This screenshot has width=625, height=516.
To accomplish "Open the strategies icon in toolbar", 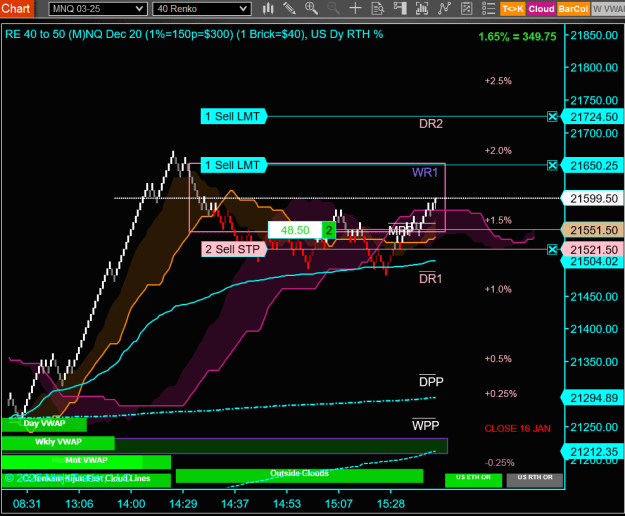I will click(x=466, y=8).
